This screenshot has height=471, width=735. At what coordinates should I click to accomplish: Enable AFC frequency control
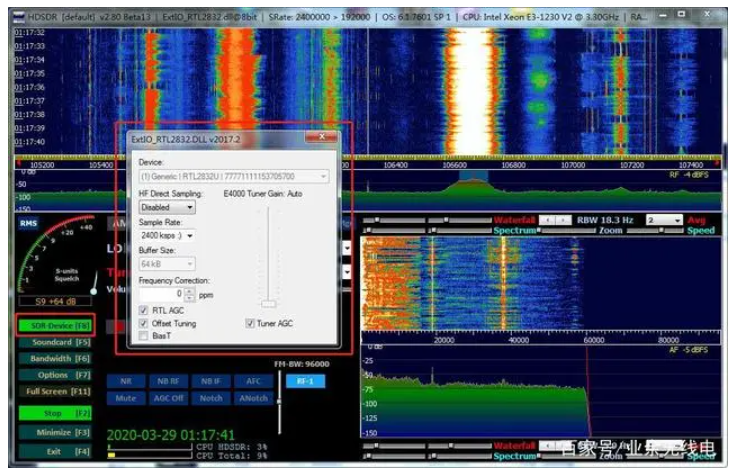pos(253,381)
